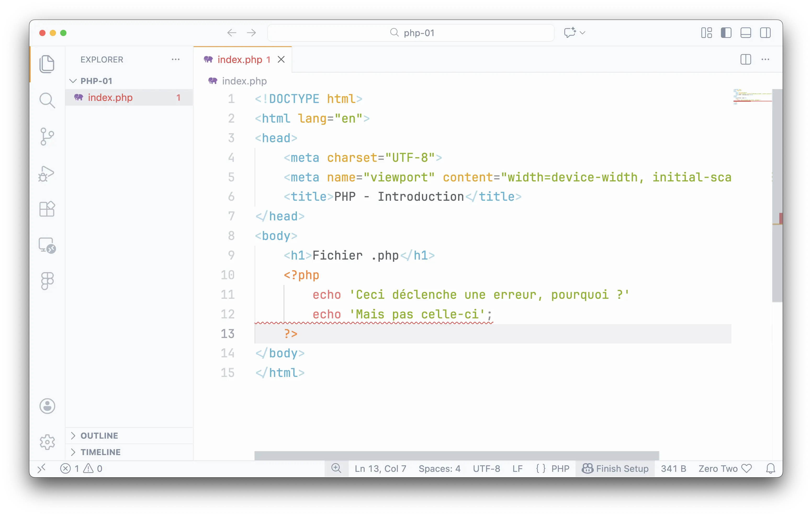Toggle the bottom panel visibility

click(x=746, y=33)
